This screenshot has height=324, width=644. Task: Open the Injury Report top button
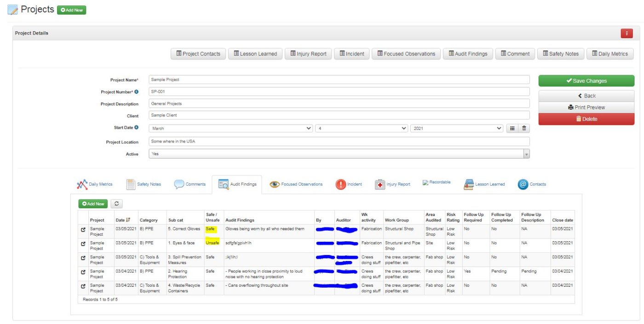[308, 54]
